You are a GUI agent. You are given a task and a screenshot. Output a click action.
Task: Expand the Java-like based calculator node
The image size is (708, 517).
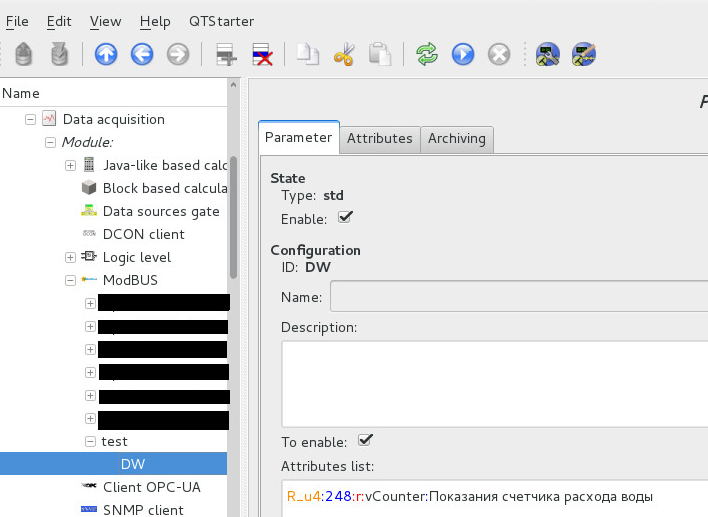71,165
